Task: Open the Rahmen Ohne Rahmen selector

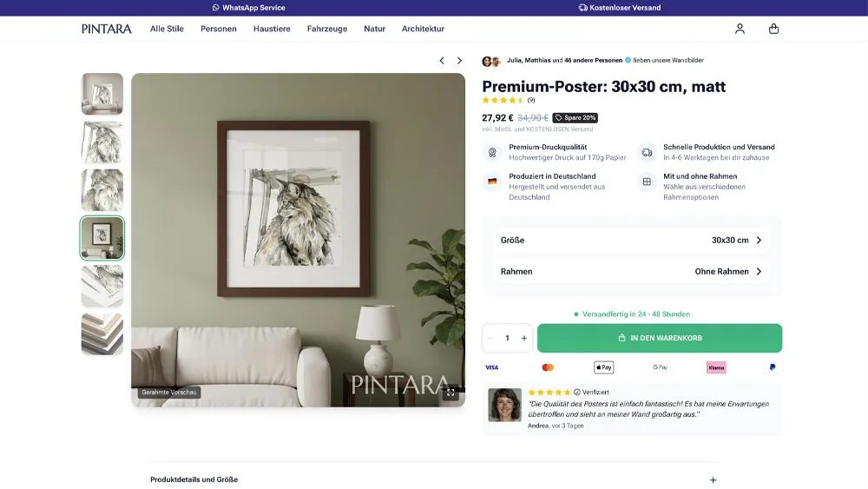Action: point(631,271)
